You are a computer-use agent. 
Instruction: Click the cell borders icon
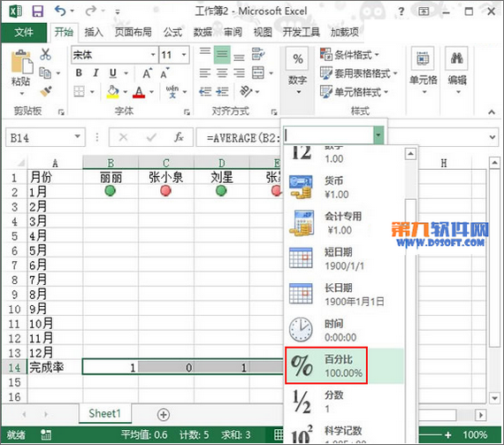tap(79, 92)
